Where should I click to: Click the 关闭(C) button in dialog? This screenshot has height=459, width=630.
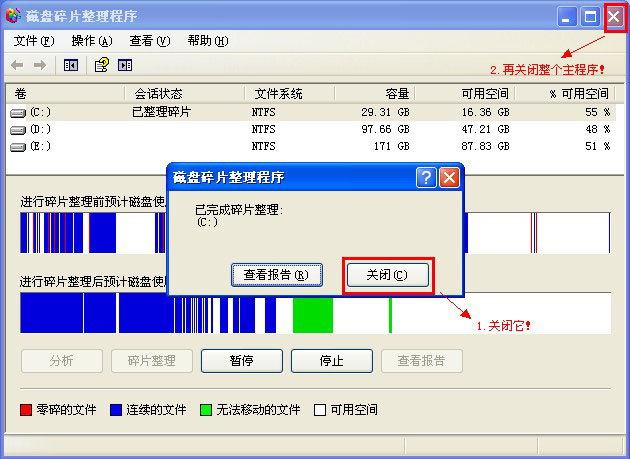coord(388,275)
